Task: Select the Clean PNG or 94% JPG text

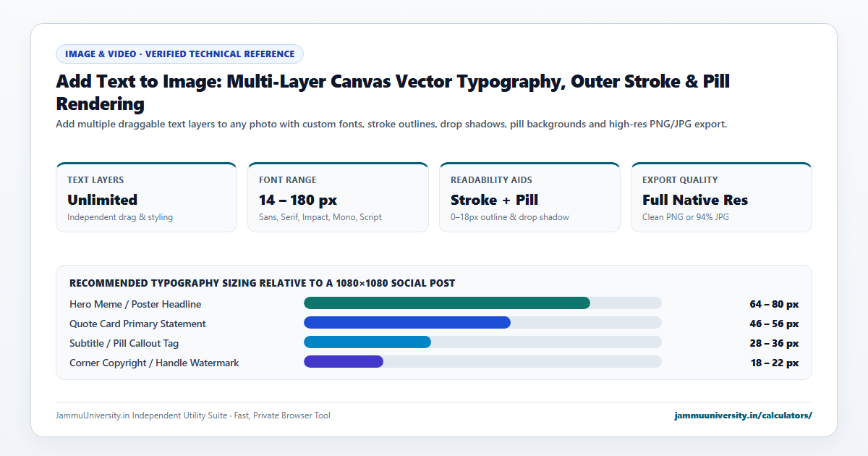Action: click(x=686, y=217)
